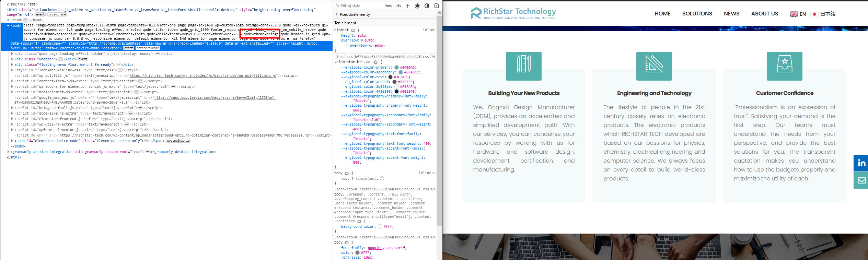
Task: Expand the float-menu-inline-css style node
Action: 12,70
